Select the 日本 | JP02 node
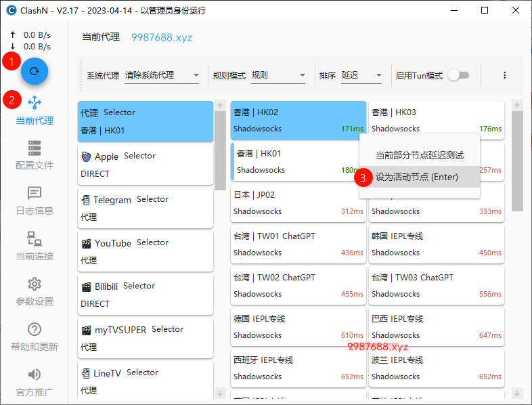532x405 pixels. [x=298, y=203]
